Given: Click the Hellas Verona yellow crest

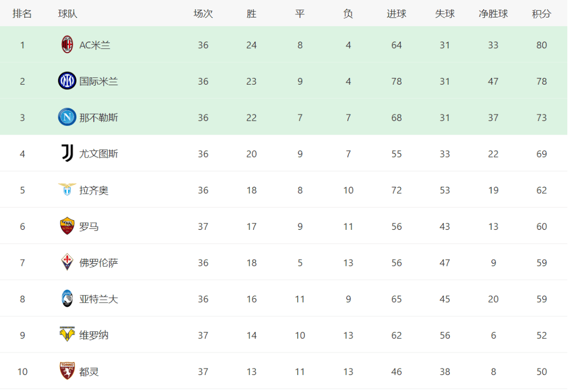Looking at the screenshot, I should click(x=67, y=334).
